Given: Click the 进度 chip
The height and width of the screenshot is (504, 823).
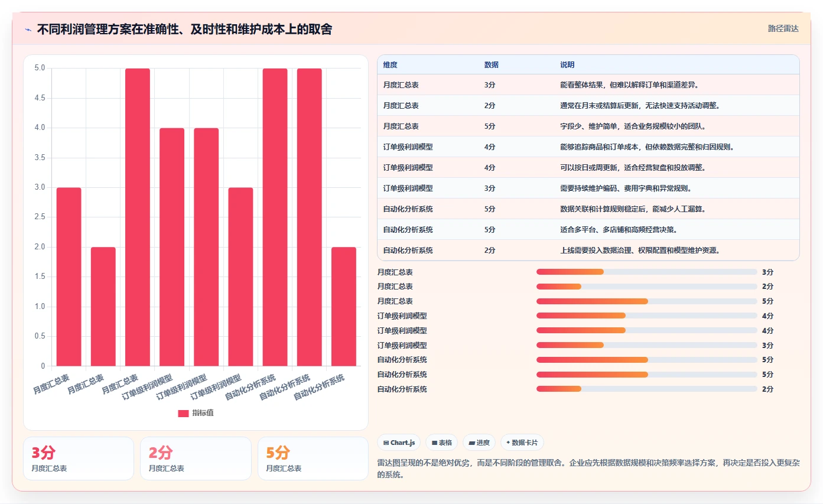Looking at the screenshot, I should click(479, 443).
